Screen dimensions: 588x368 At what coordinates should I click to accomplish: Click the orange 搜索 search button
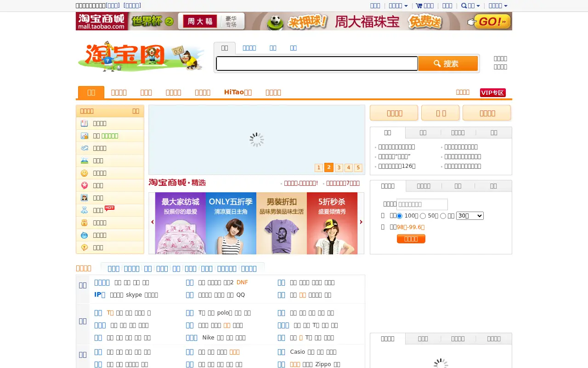[448, 63]
